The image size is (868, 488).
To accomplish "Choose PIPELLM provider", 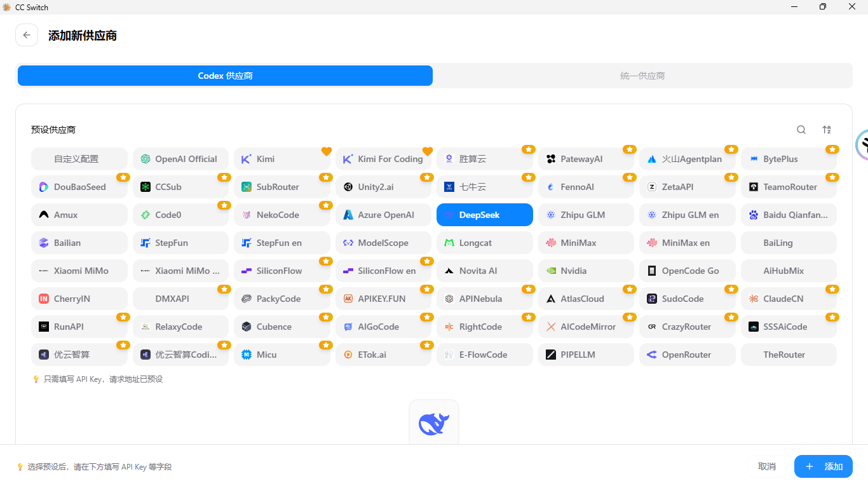I will (x=586, y=355).
